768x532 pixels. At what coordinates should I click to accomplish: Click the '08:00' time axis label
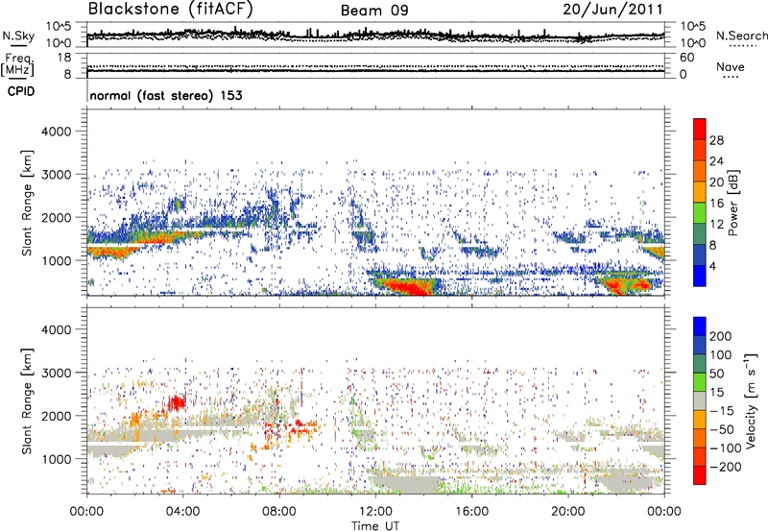[279, 512]
